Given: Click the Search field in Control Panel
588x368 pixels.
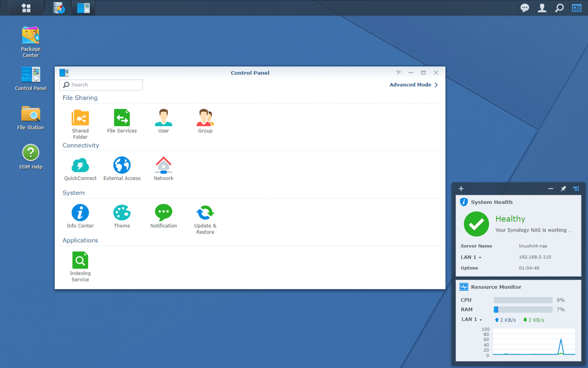Looking at the screenshot, I should [x=101, y=84].
